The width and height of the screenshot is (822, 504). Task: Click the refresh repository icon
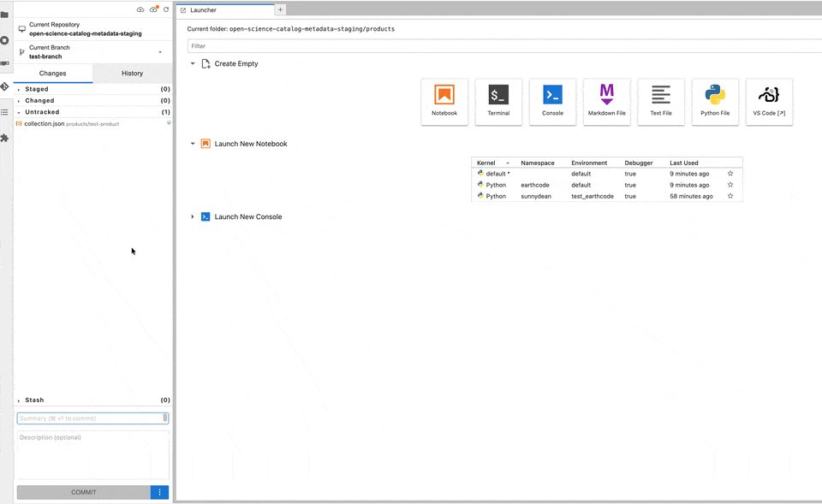166,9
